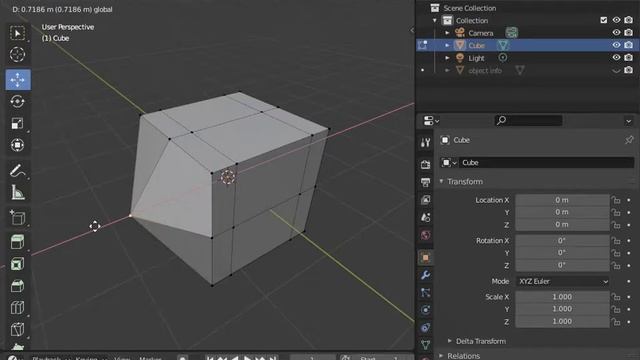This screenshot has width=640, height=360.
Task: Click the Scale X field
Action: click(x=562, y=297)
